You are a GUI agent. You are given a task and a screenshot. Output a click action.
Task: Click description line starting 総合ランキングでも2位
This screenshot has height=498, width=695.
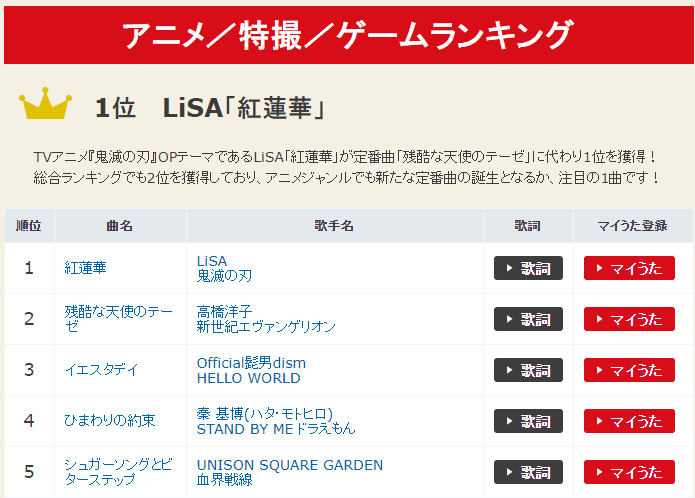[347, 178]
